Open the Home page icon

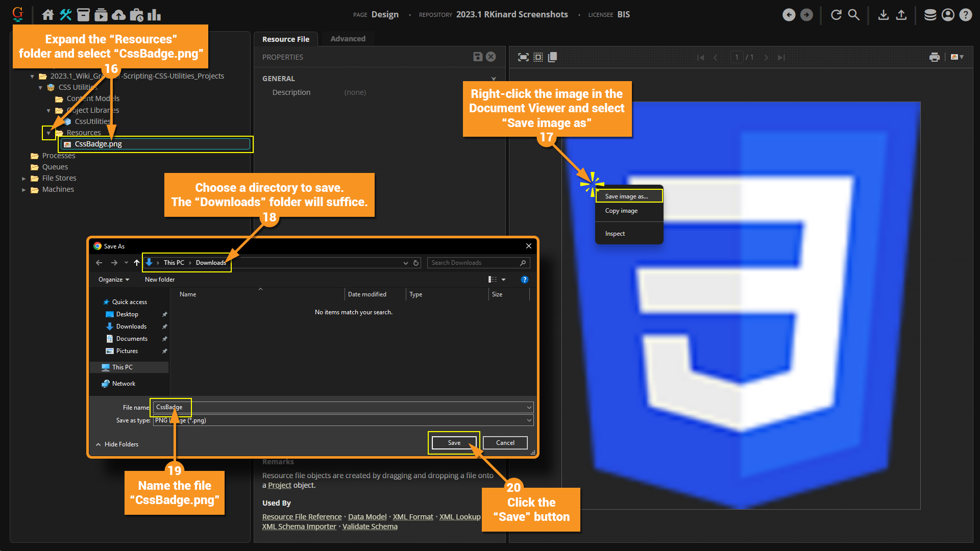[x=48, y=15]
